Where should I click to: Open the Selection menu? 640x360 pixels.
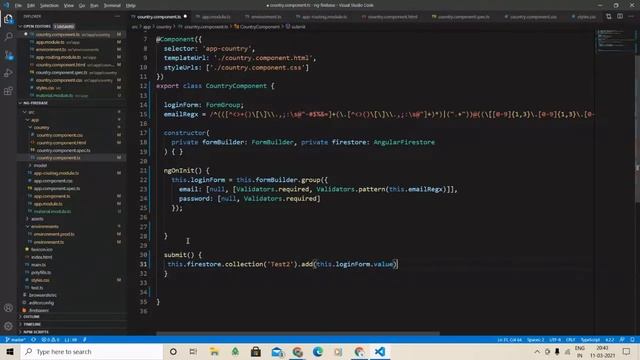49,5
